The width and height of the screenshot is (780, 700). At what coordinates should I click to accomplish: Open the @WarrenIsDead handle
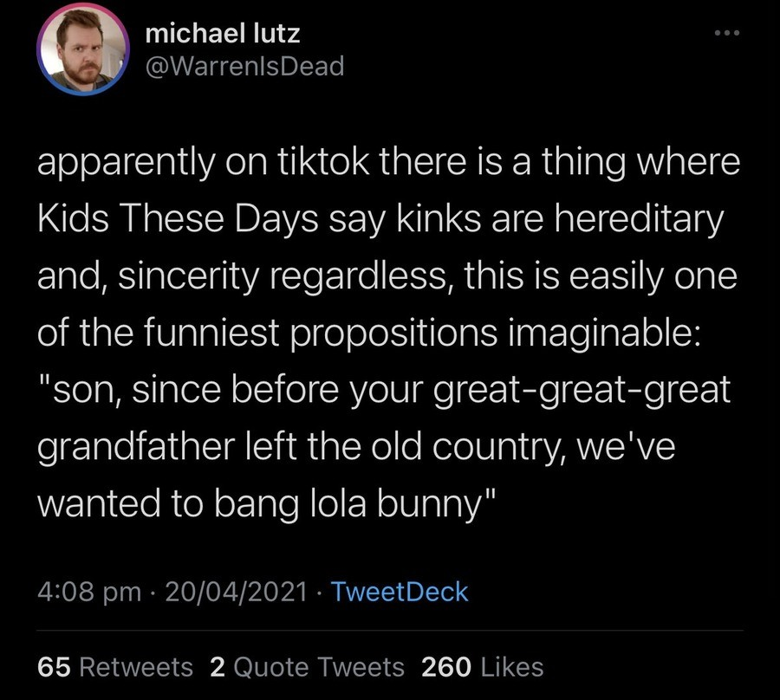click(x=244, y=66)
